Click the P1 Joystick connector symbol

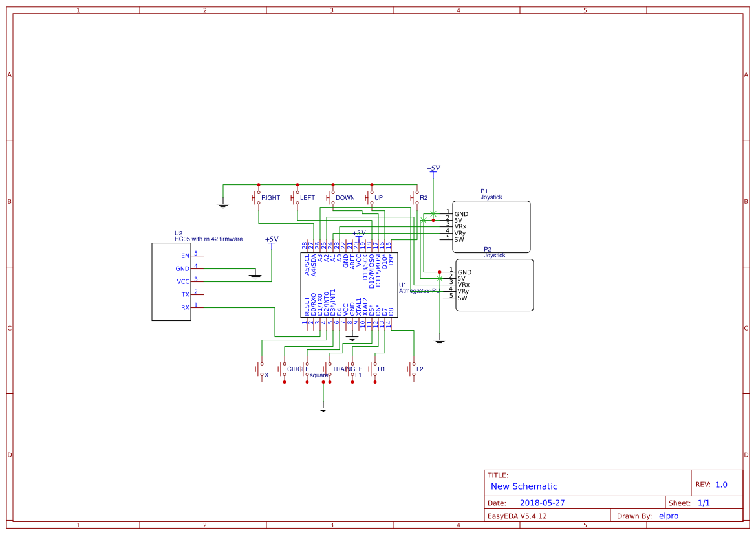coord(493,226)
